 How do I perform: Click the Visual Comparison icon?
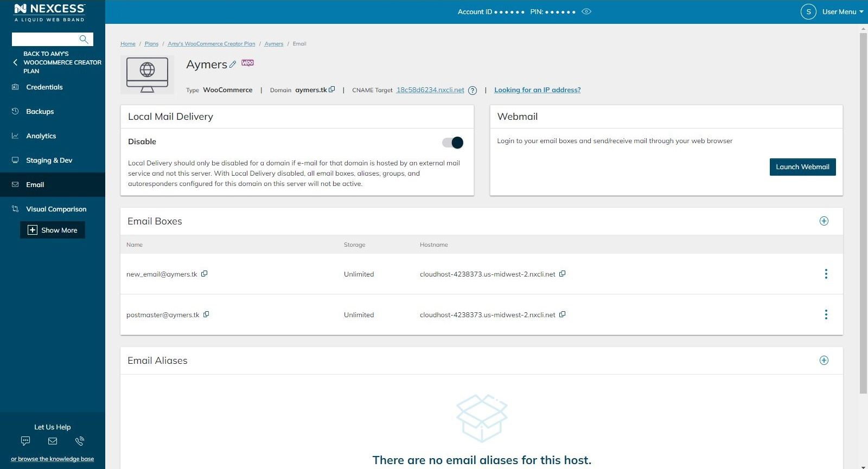point(15,209)
